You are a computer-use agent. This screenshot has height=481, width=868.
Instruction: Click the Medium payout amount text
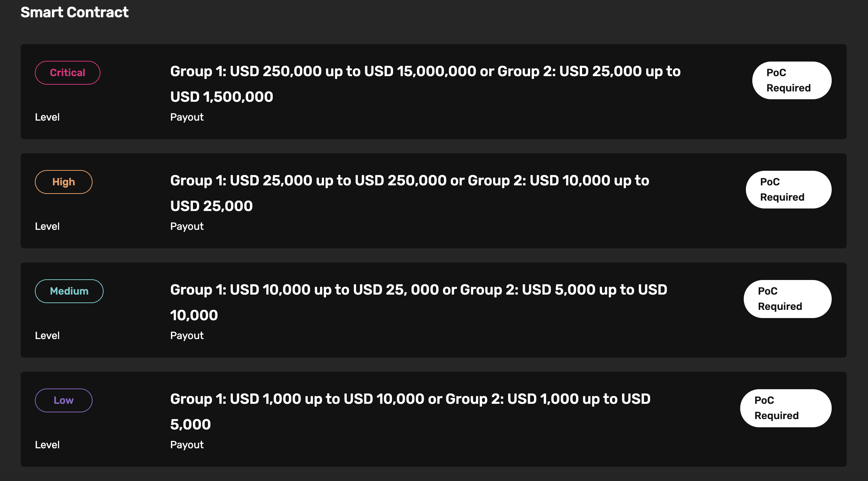(x=418, y=302)
